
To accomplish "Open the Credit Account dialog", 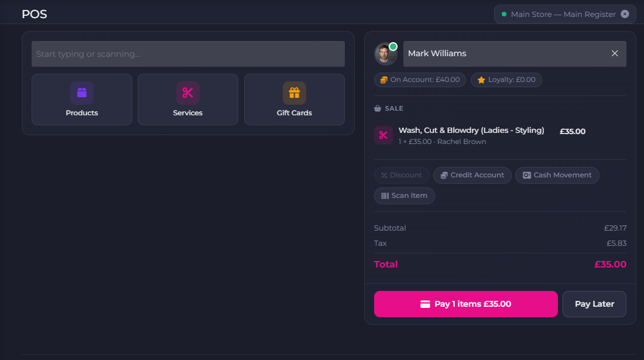I will click(472, 175).
